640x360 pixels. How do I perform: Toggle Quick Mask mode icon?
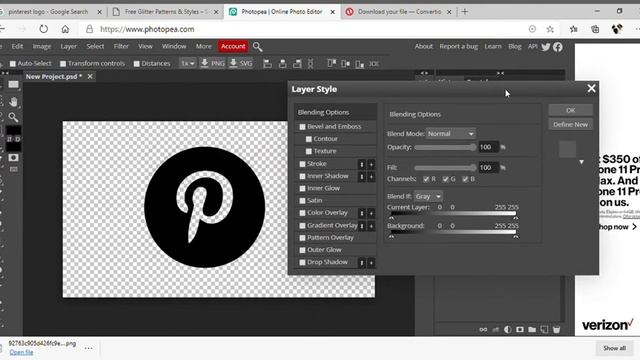click(13, 158)
